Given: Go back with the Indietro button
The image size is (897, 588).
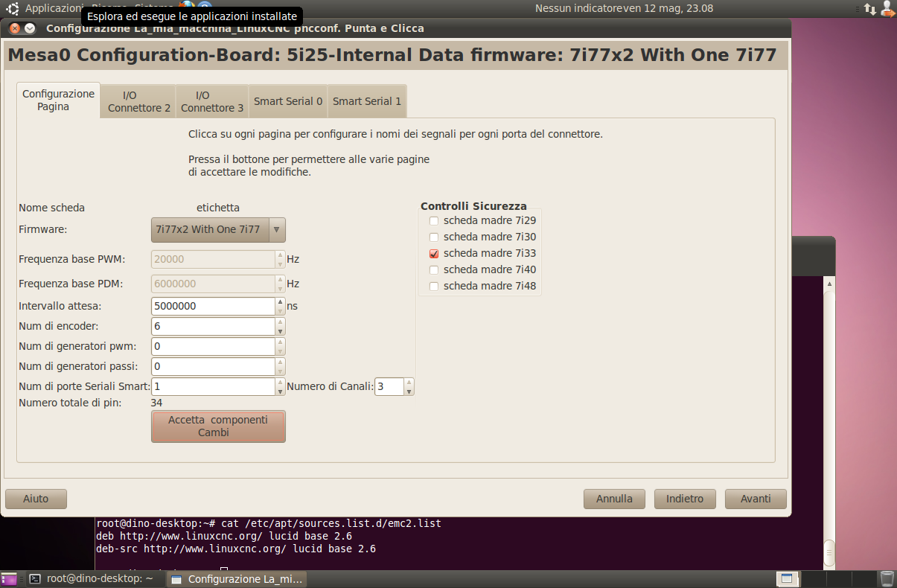Looking at the screenshot, I should (685, 499).
